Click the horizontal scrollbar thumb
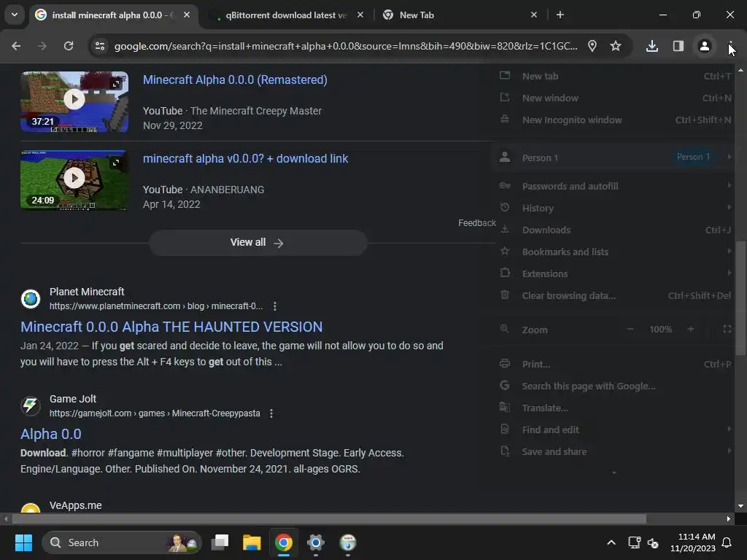The width and height of the screenshot is (747, 560). coord(329,518)
